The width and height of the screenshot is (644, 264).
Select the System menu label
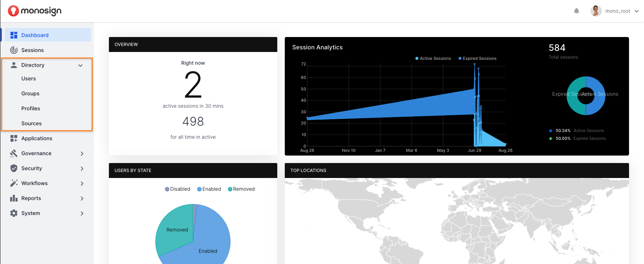[31, 213]
